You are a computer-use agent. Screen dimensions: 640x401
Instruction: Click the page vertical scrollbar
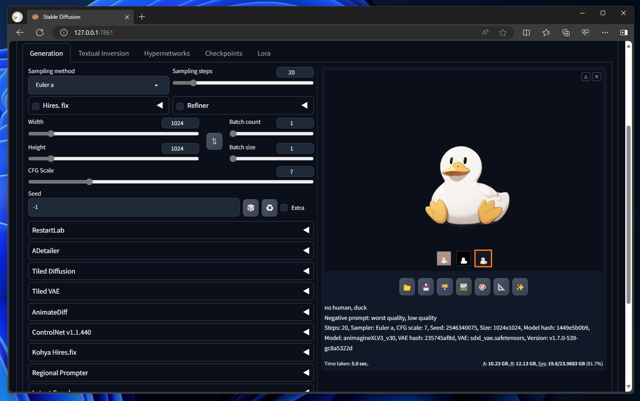[629, 216]
